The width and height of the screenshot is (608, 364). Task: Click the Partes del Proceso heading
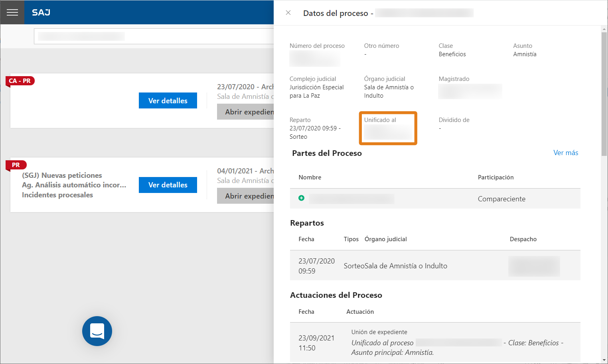[327, 153]
